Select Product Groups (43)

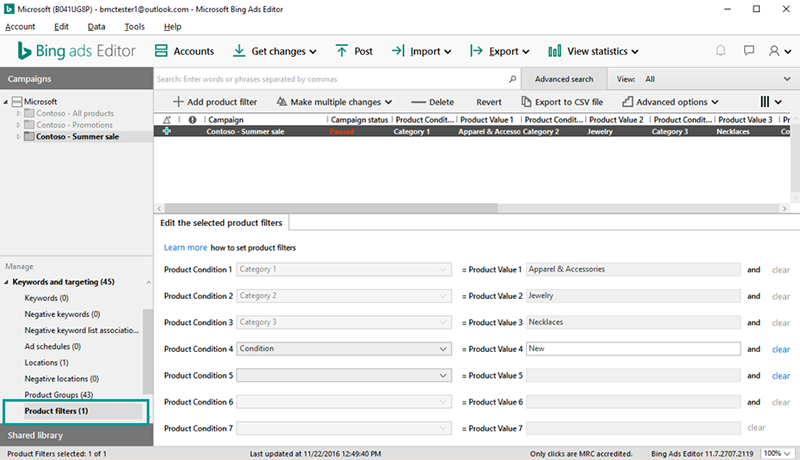[x=59, y=395]
